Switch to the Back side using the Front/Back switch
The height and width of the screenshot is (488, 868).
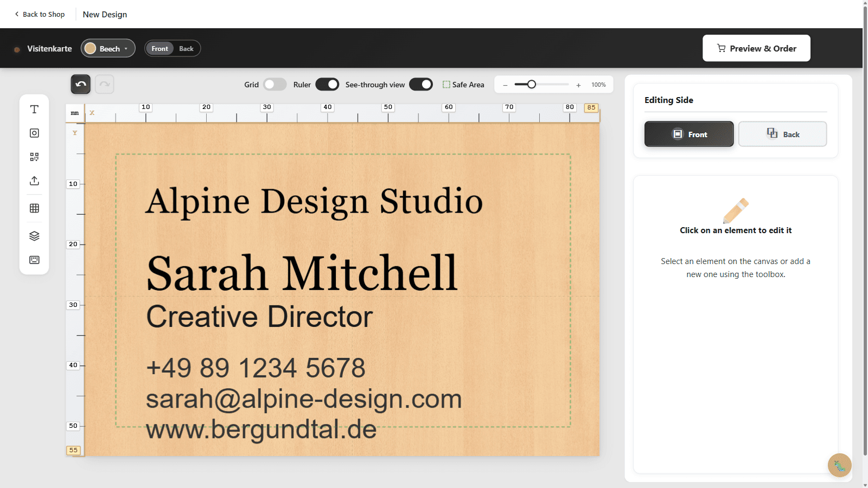[186, 48]
